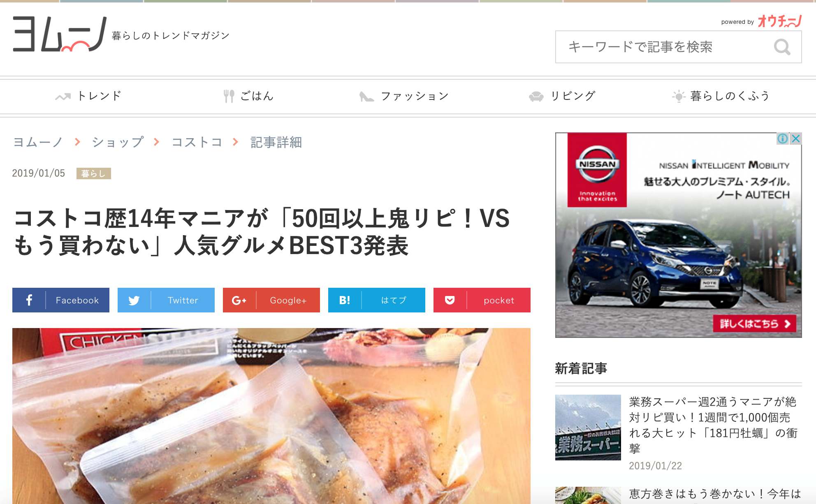
Task: Bookmark with Hatena B! icon
Action: 345,300
